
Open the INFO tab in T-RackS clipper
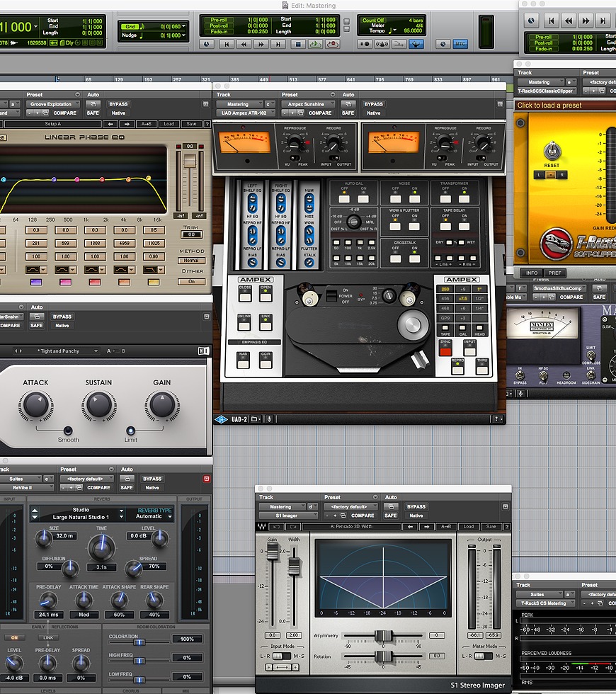(532, 273)
